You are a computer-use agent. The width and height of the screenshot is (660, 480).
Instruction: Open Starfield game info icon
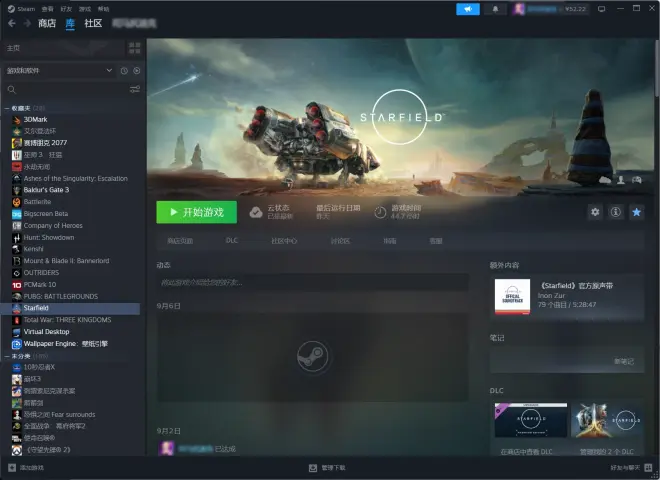[616, 212]
